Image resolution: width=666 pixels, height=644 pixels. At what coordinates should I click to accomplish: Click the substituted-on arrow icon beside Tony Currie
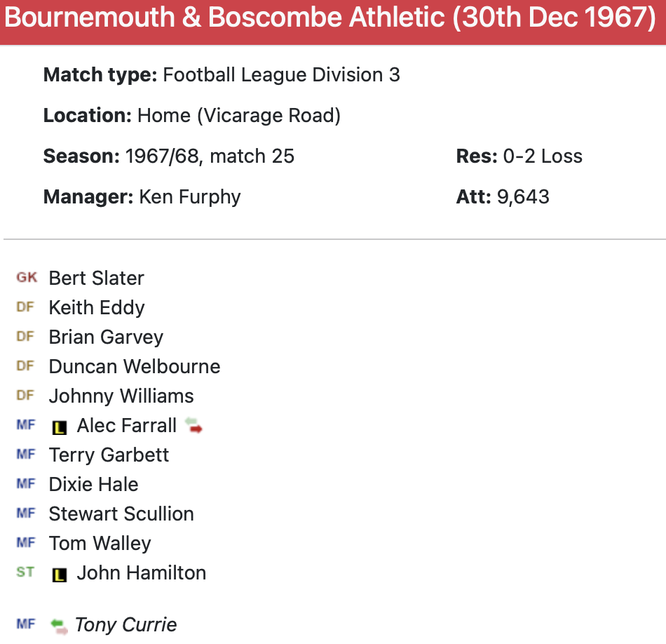pyautogui.click(x=59, y=625)
